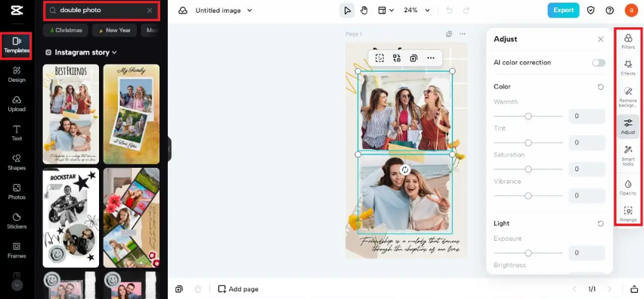Expand the bottom-right layers panel icon
The width and height of the screenshot is (644, 299).
coord(635,289)
